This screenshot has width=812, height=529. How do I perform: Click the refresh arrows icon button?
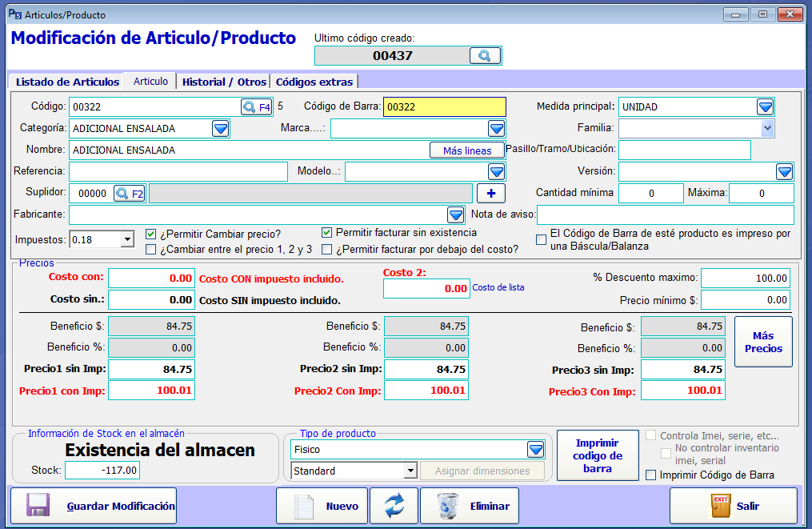coord(394,506)
